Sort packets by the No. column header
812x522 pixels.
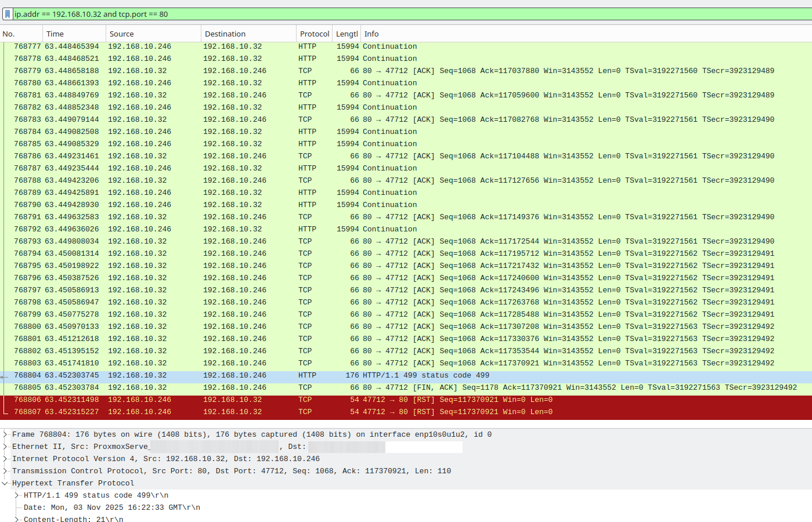21,34
